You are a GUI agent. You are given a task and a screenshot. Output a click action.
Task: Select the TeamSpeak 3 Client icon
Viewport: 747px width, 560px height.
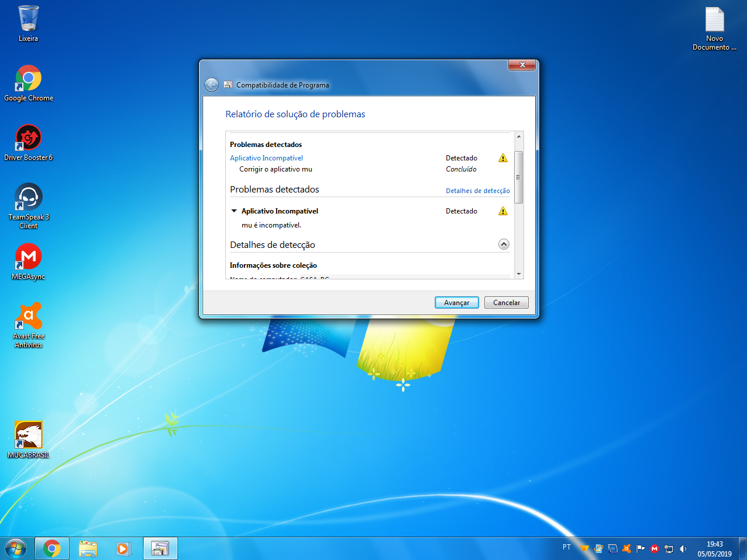pos(28,198)
